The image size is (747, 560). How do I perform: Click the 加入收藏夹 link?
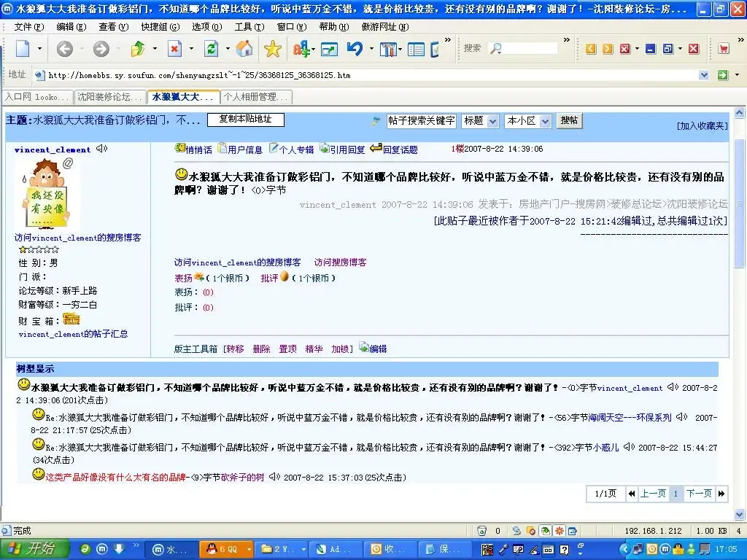click(703, 125)
